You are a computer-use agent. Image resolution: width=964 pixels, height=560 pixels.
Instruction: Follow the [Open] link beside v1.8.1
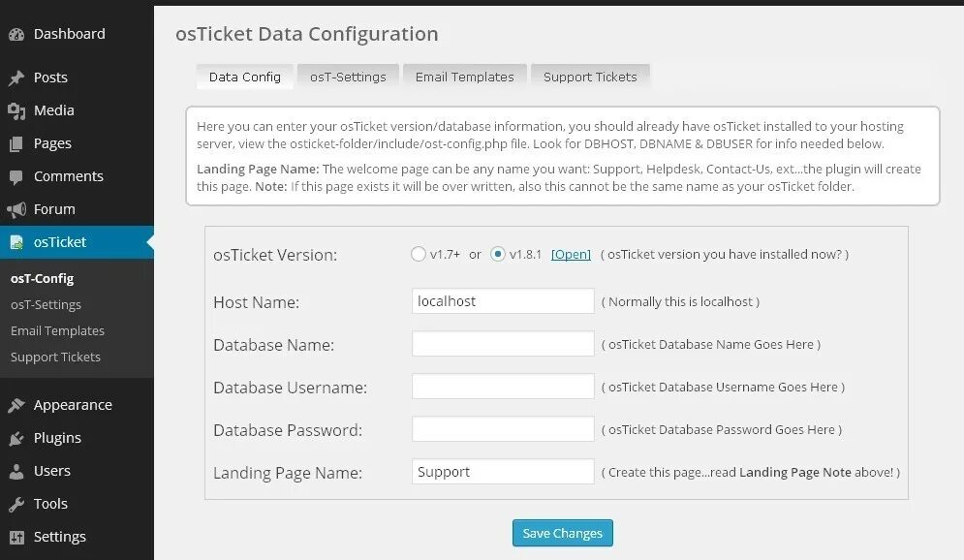coord(571,255)
